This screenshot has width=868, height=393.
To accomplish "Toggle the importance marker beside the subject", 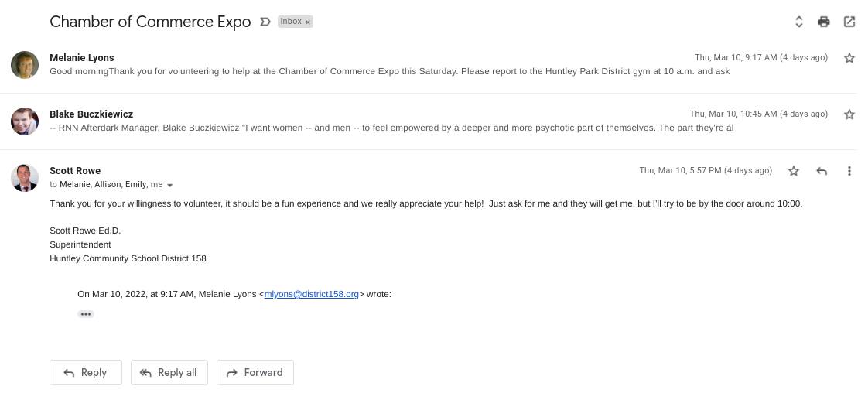I will click(x=265, y=22).
